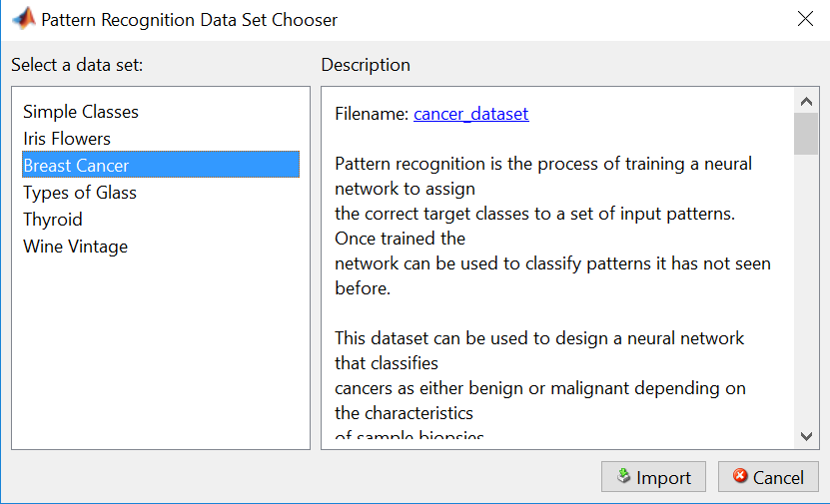This screenshot has width=830, height=504.
Task: Click the scrollbar track below the thumb
Action: [x=806, y=299]
